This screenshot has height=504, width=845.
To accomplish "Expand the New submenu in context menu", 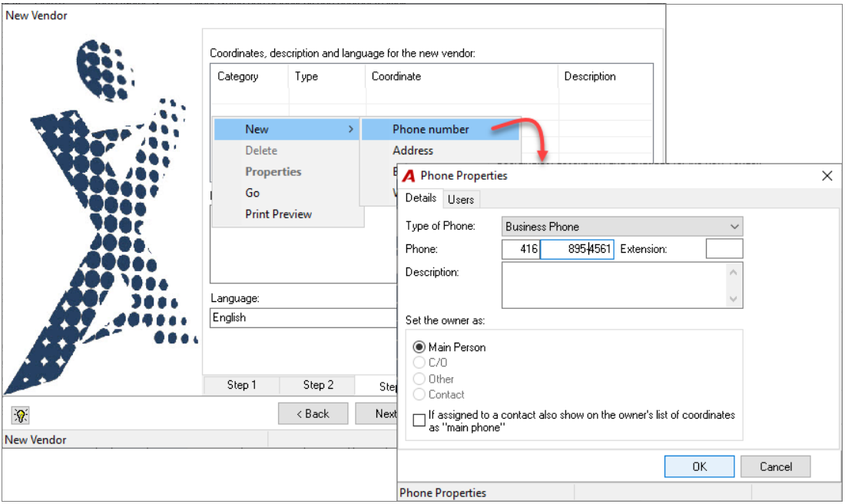I will [287, 129].
